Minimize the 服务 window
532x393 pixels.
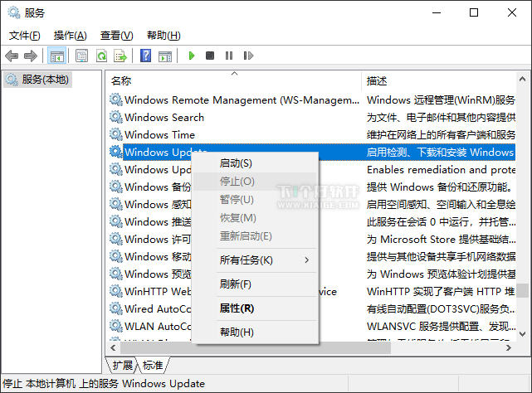click(437, 12)
